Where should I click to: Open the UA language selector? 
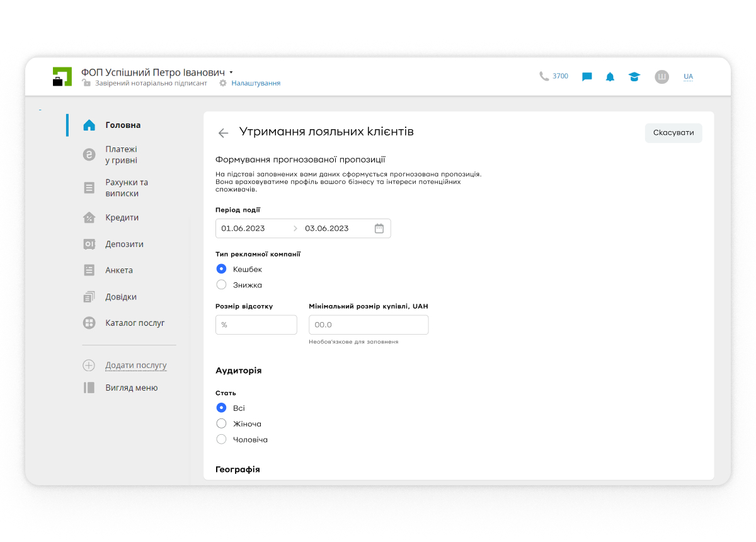688,77
